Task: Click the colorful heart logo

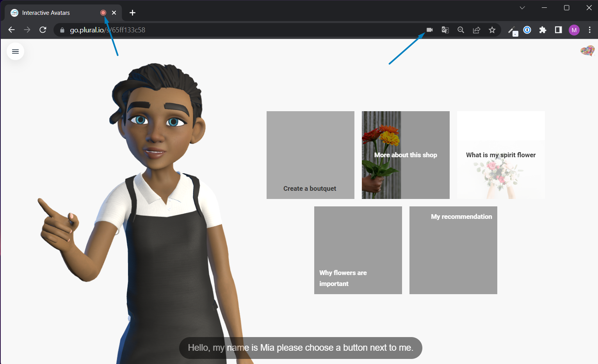Action: click(587, 51)
